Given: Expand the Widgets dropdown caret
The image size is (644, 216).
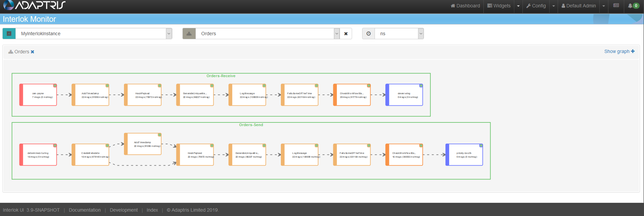Looking at the screenshot, I should [x=518, y=6].
